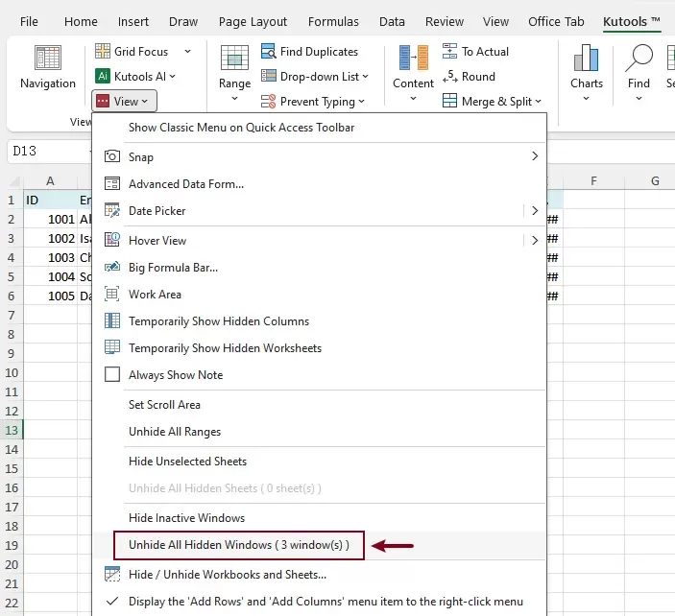Click the ID header cell
Image resolution: width=675 pixels, height=616 pixels.
pos(51,200)
